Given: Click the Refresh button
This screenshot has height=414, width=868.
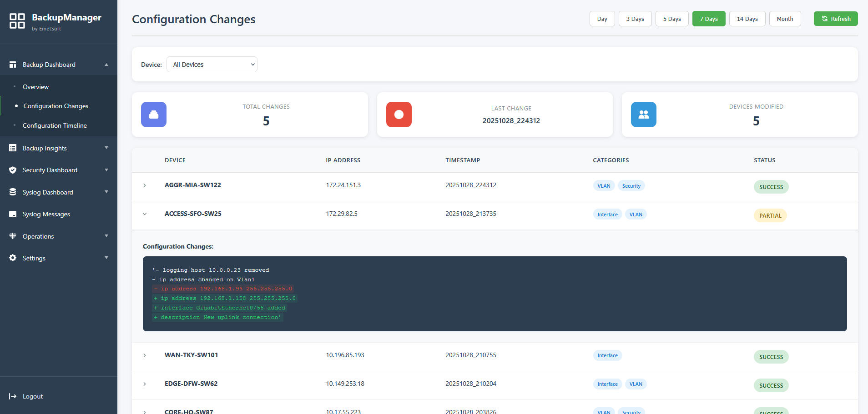Looking at the screenshot, I should pos(835,19).
